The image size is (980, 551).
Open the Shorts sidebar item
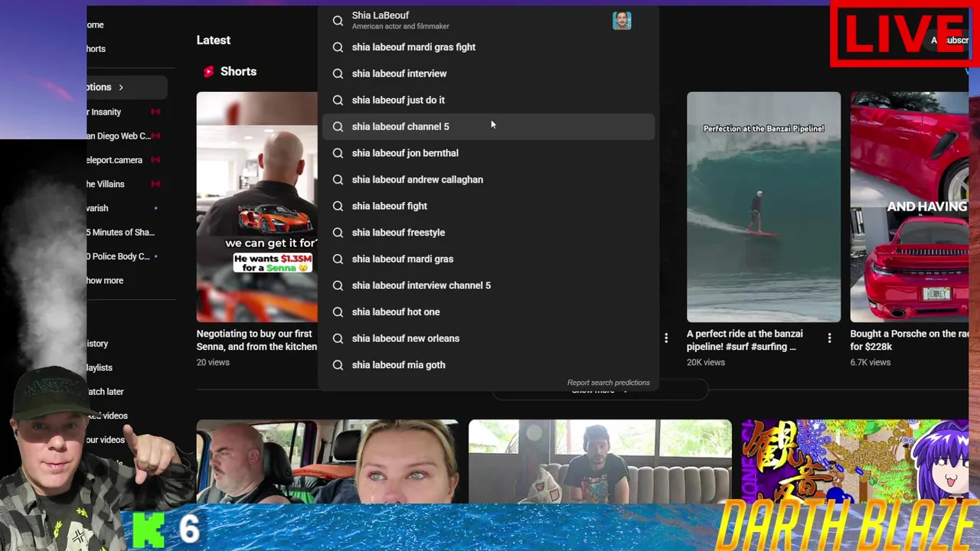click(x=96, y=49)
